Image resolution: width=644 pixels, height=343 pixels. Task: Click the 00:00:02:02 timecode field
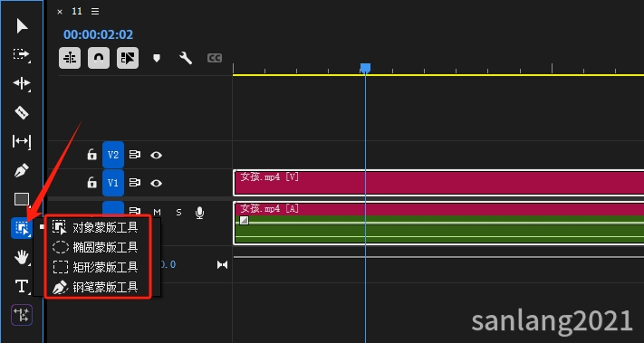98,34
